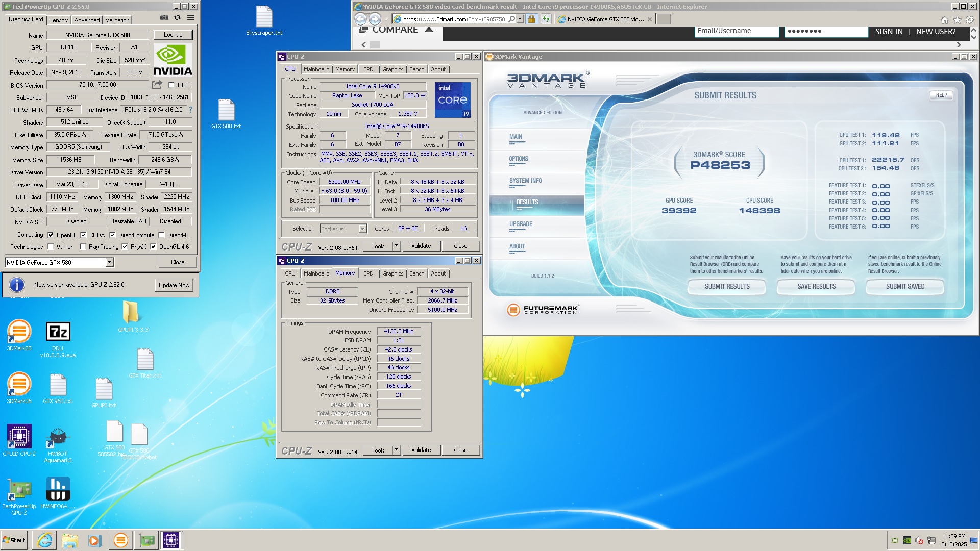Toggle the UEFI checkbox in GPU-Z
The width and height of the screenshot is (980, 551).
[x=171, y=85]
